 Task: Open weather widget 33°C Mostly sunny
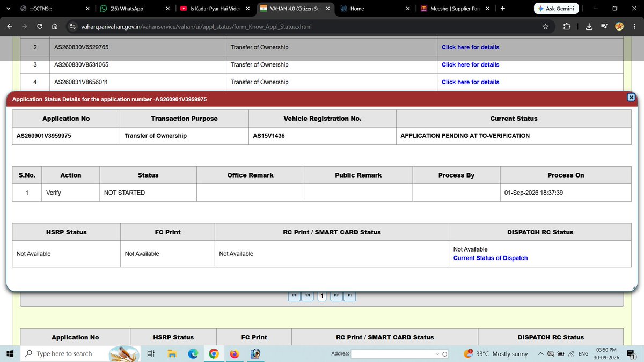point(496,353)
